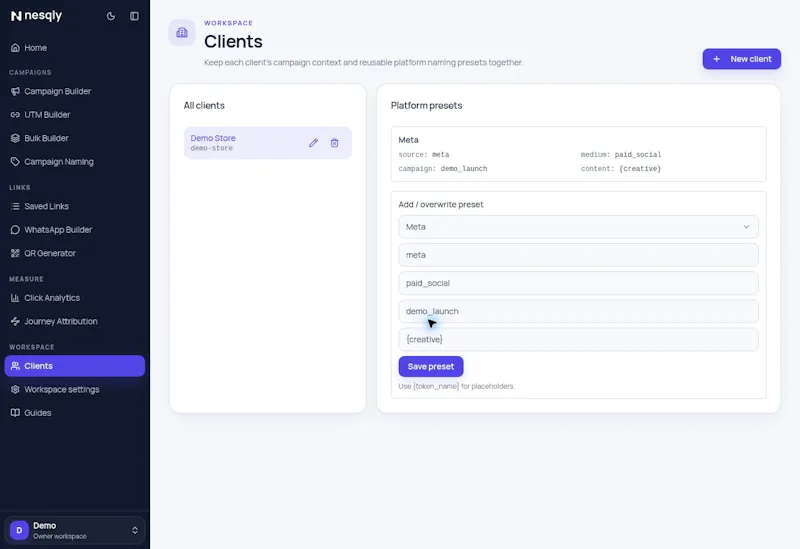Screen dimensions: 800x549
Task: Collapse sidebar panel icon
Action: click(x=134, y=16)
